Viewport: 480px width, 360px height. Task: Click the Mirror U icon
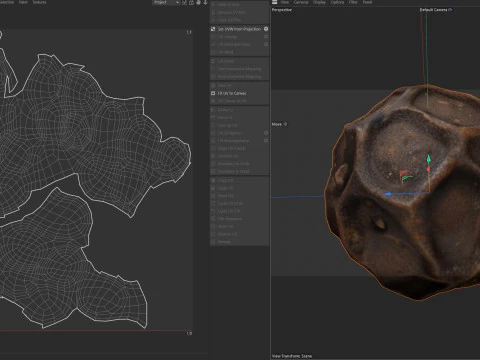tap(213, 110)
